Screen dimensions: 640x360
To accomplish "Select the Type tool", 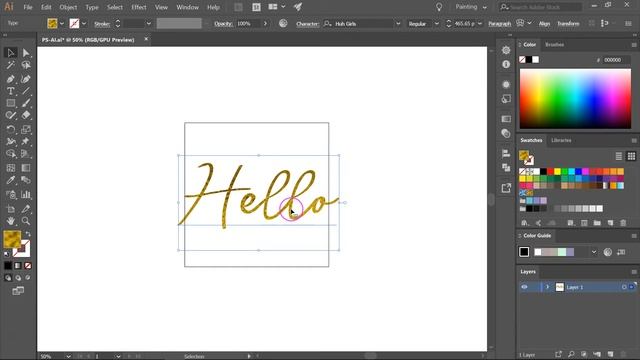I will pos(11,91).
